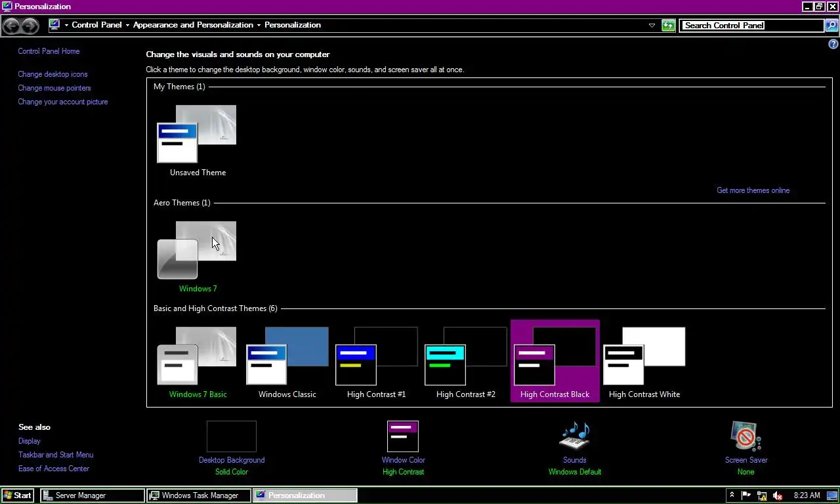Click Change desktop icons link

[52, 74]
